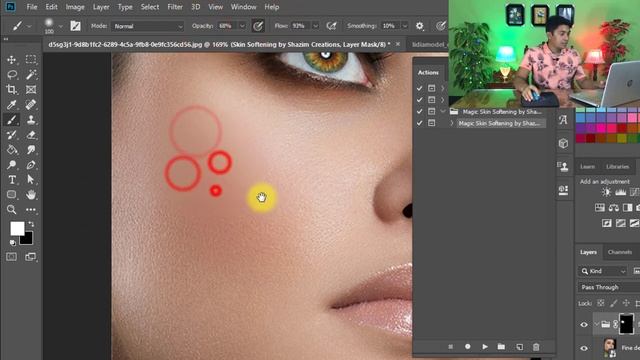Swap foreground and background colors
Viewport: 640px width, 360px height.
tap(31, 224)
